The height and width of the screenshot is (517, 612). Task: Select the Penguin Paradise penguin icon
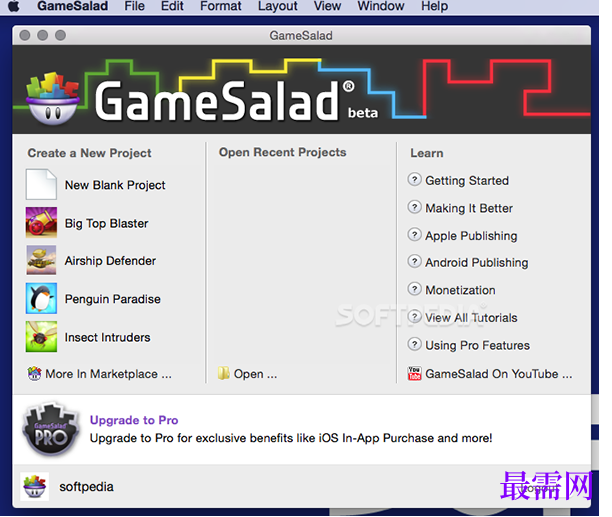[41, 298]
